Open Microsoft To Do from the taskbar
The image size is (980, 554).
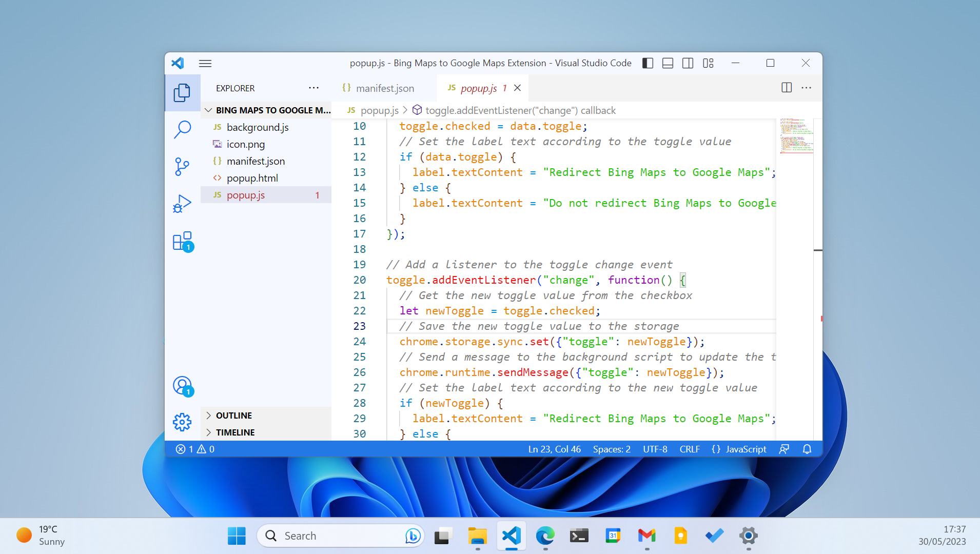[x=715, y=536]
